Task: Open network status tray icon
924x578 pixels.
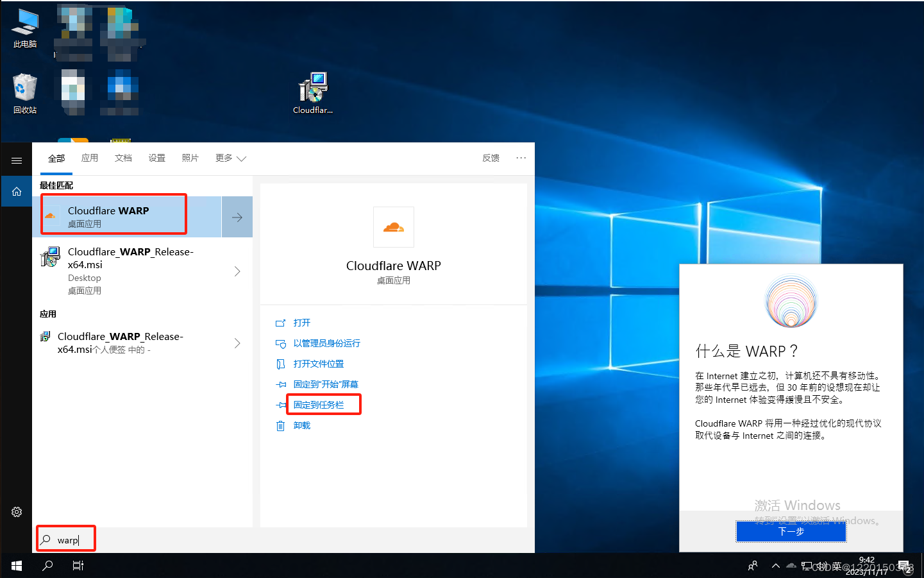Action: click(x=806, y=566)
